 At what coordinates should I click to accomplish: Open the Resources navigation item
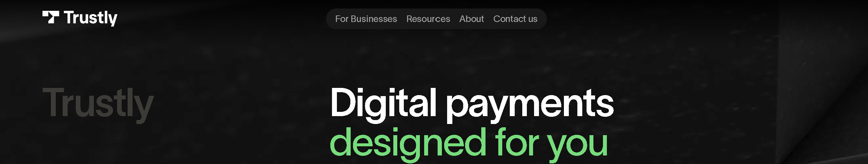[x=428, y=19]
